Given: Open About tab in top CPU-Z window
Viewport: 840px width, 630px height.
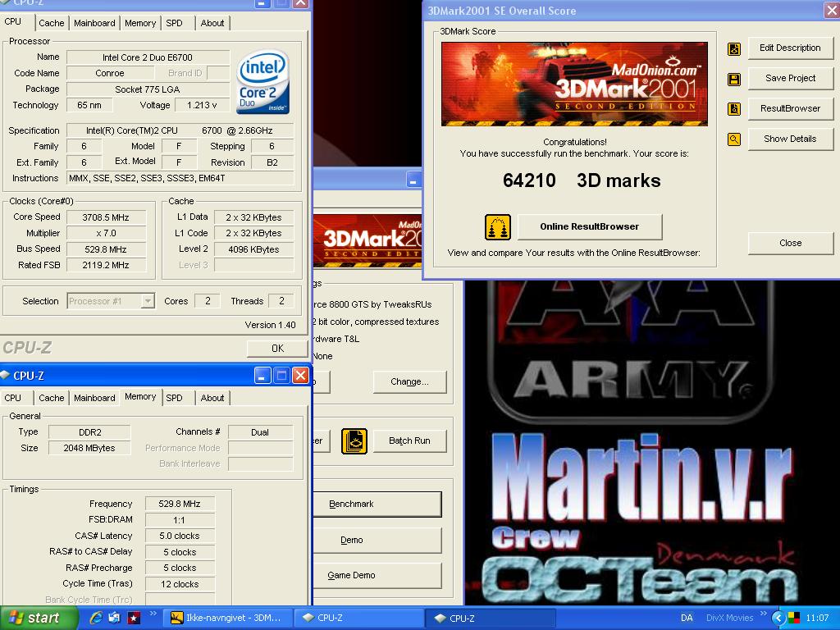Looking at the screenshot, I should coord(212,23).
